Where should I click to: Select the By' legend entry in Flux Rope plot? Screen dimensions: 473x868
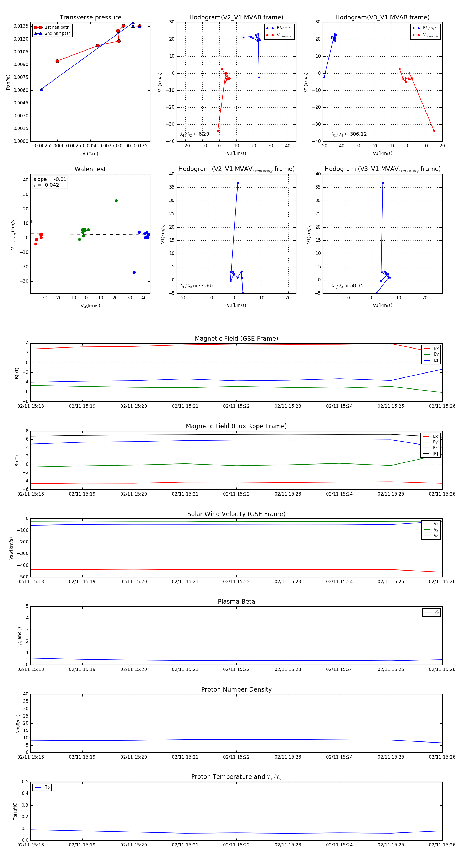tap(431, 442)
